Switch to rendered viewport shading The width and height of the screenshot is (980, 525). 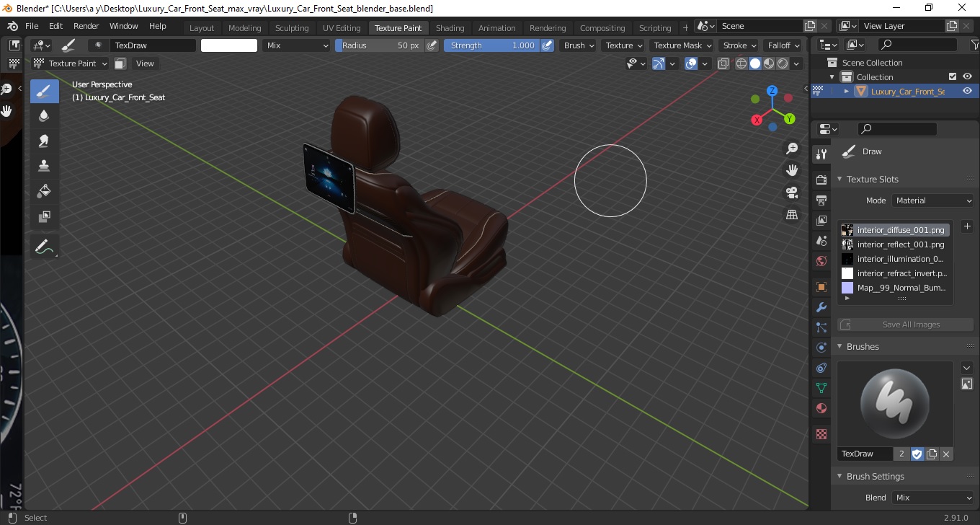782,63
